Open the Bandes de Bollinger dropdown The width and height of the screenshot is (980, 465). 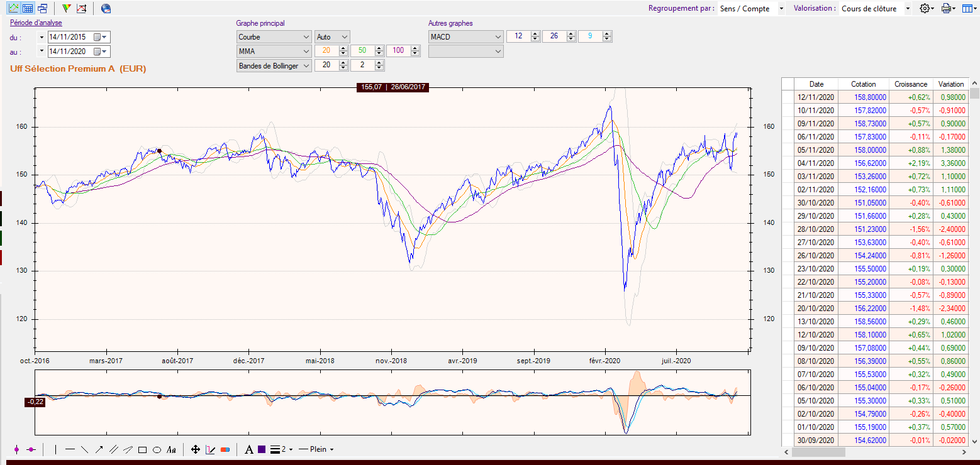point(274,65)
